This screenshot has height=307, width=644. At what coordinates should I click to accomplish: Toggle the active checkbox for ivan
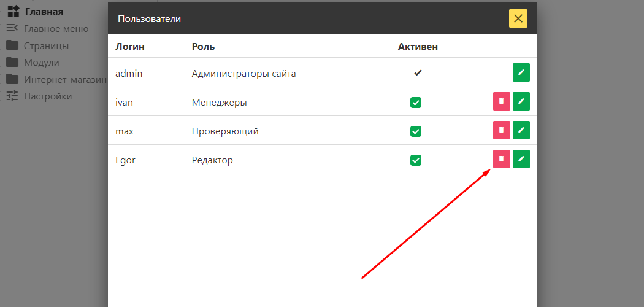pos(416,103)
